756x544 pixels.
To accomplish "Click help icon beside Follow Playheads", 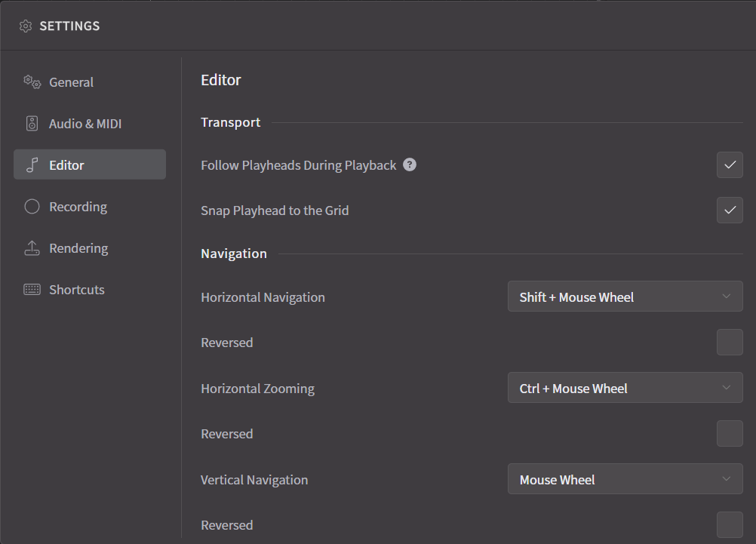I will (410, 164).
